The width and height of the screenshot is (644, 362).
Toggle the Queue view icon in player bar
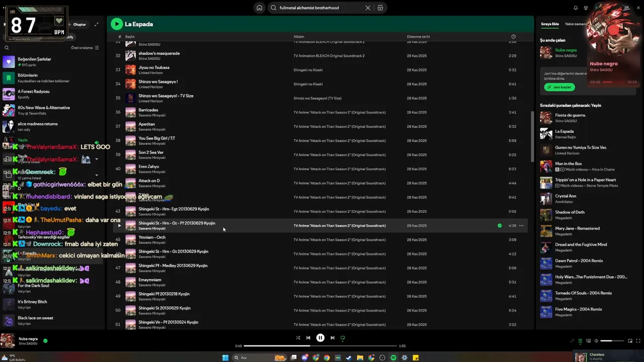[580, 341]
